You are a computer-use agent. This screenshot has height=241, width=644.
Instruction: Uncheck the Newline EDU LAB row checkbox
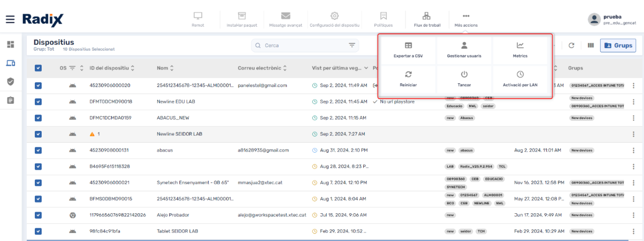pos(38,102)
